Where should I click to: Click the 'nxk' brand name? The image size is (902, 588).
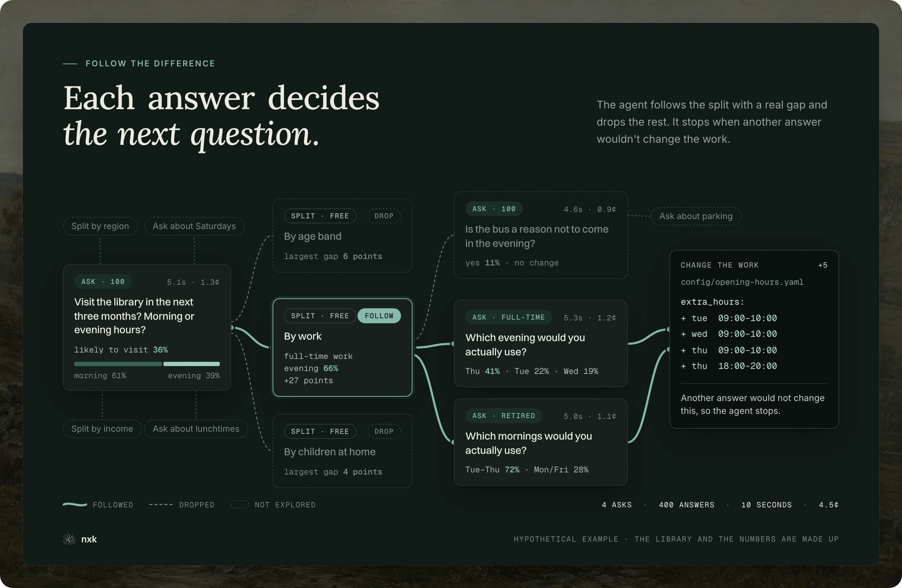(89, 539)
